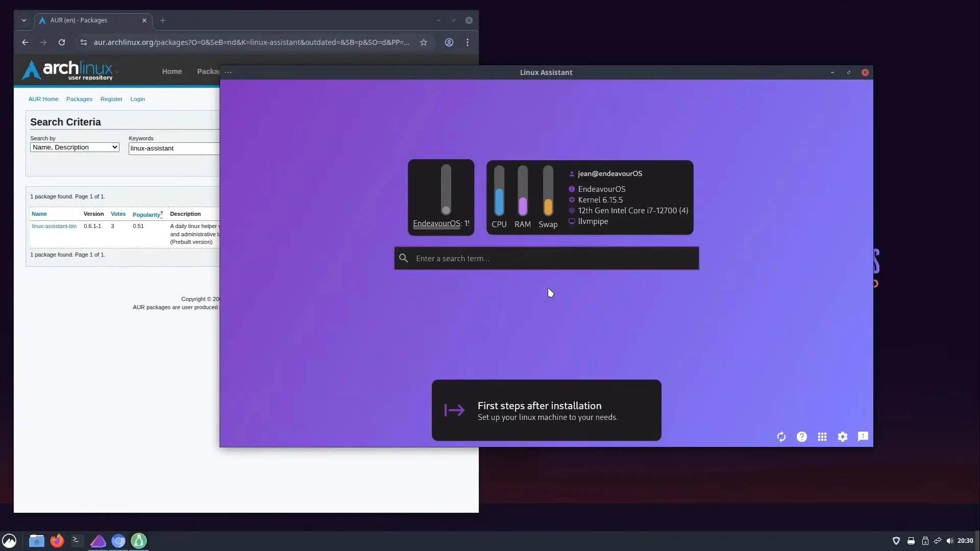Click the three-dot menu in Linux Assistant titlebar
The width and height of the screenshot is (980, 551).
228,72
